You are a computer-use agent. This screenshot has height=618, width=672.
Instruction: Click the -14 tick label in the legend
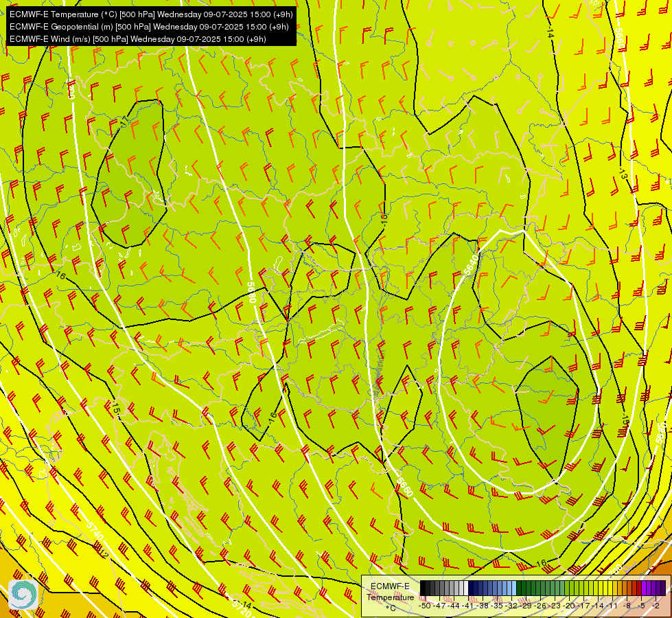(598, 606)
